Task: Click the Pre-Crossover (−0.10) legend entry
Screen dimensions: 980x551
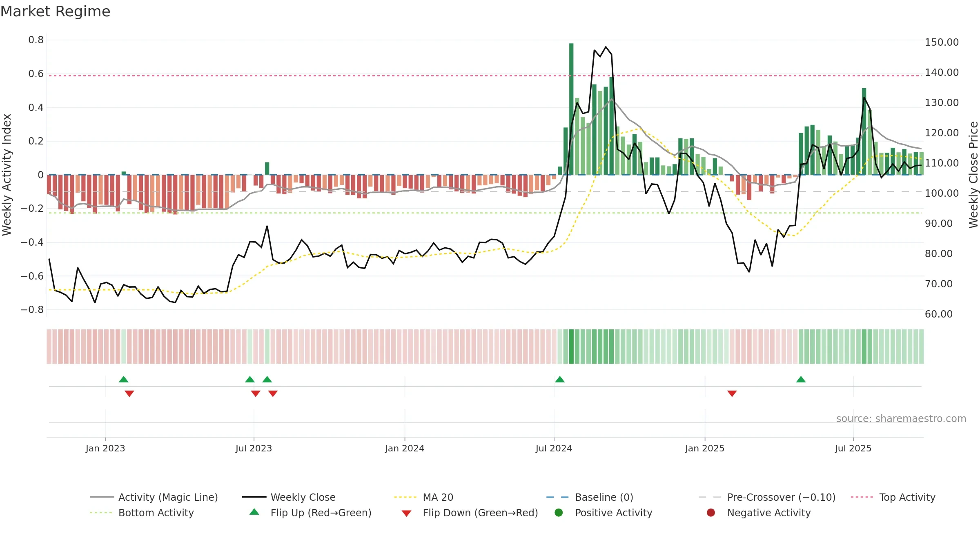Action: coord(767,497)
